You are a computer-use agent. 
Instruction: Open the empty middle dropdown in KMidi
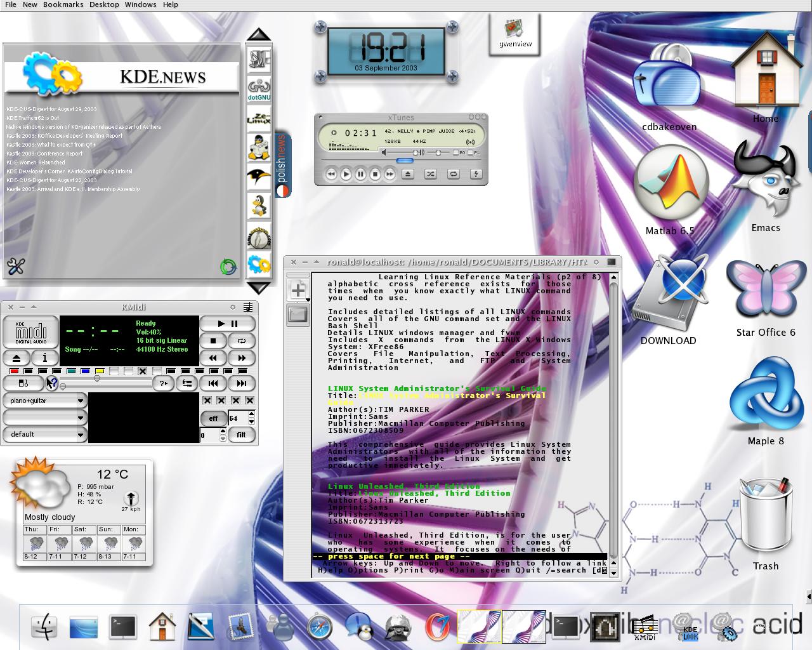pos(44,417)
